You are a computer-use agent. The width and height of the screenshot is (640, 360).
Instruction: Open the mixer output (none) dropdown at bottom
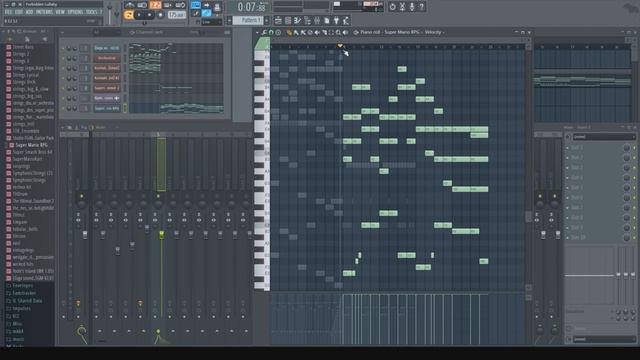[x=604, y=339]
